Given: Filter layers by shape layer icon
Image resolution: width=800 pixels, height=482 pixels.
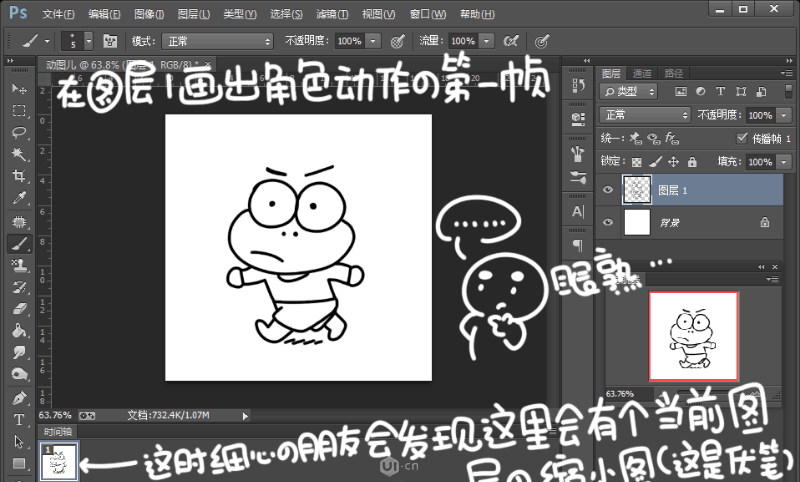Looking at the screenshot, I should 741,91.
